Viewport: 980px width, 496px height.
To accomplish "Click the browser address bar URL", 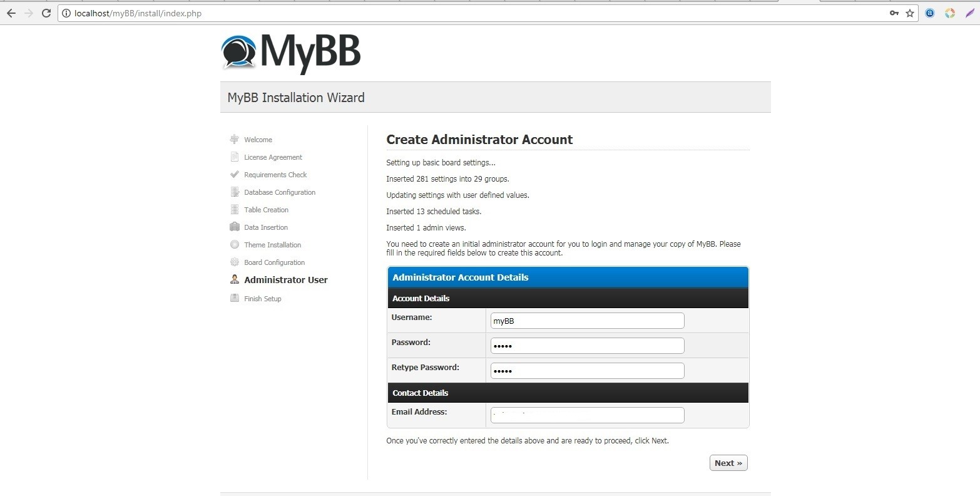I will pyautogui.click(x=138, y=13).
